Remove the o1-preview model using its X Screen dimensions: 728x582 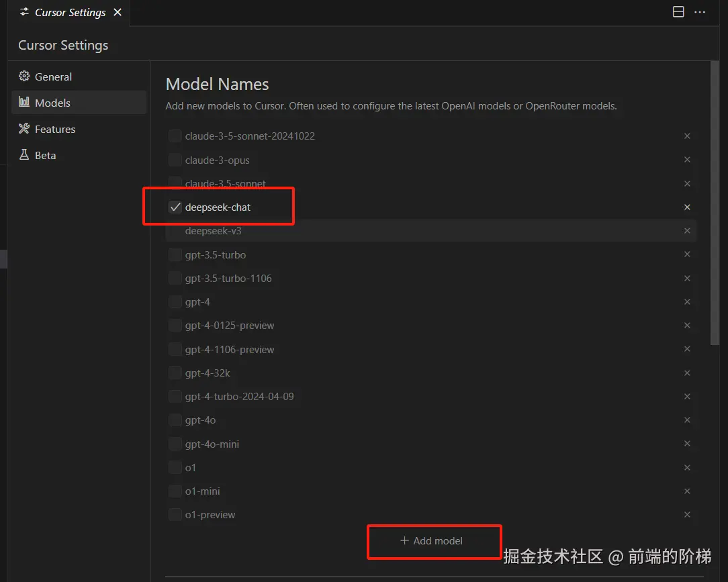[687, 515]
